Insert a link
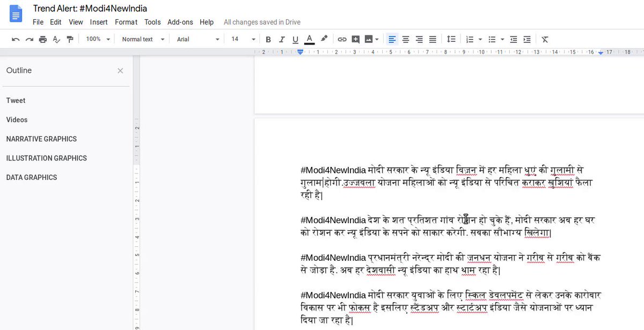 point(342,39)
